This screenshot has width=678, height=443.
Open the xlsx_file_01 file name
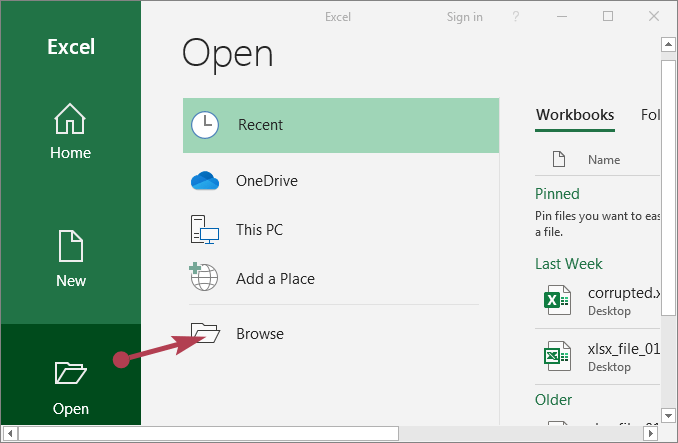pos(624,349)
